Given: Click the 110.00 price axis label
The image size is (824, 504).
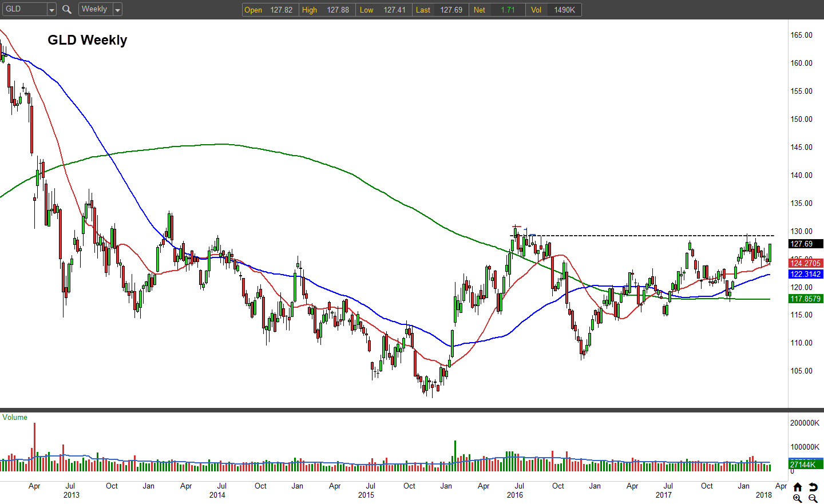Looking at the screenshot, I should [x=802, y=343].
